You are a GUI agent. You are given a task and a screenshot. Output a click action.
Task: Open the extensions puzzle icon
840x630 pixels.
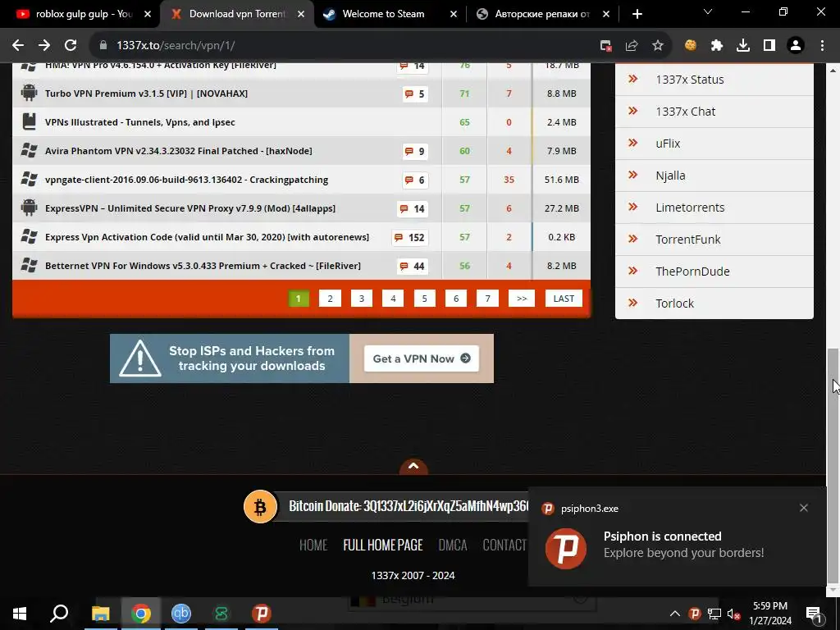pyautogui.click(x=717, y=46)
